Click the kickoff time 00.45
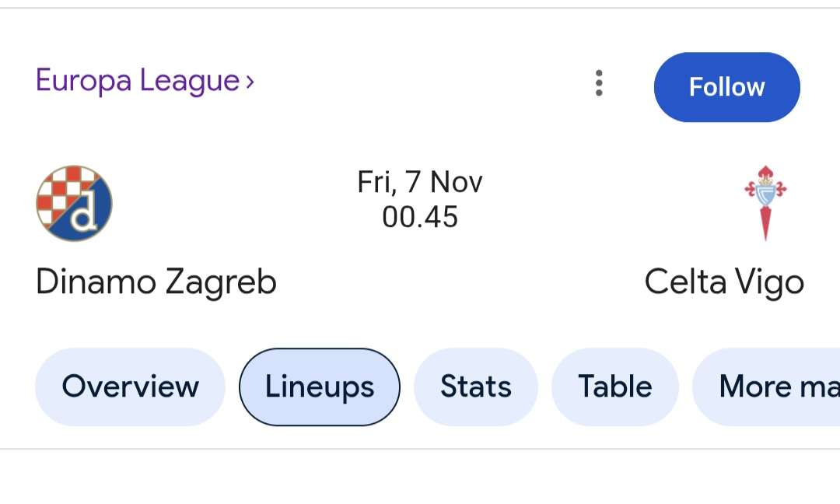This screenshot has width=840, height=504. pos(420,218)
